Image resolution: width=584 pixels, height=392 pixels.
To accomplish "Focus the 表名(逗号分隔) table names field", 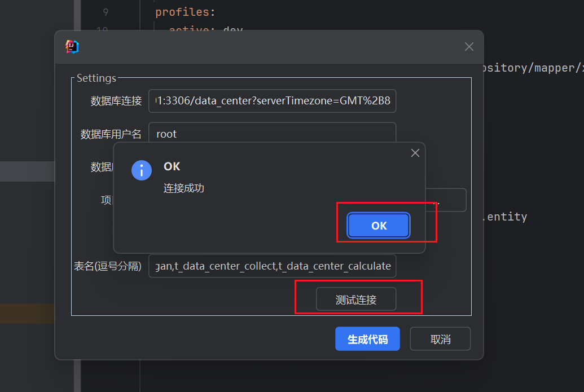I will tap(273, 266).
